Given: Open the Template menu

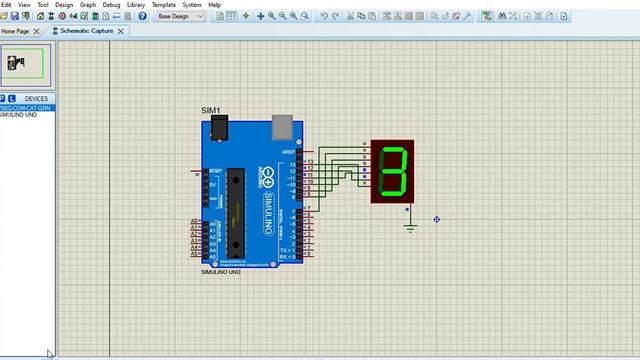Looking at the screenshot, I should [x=164, y=5].
